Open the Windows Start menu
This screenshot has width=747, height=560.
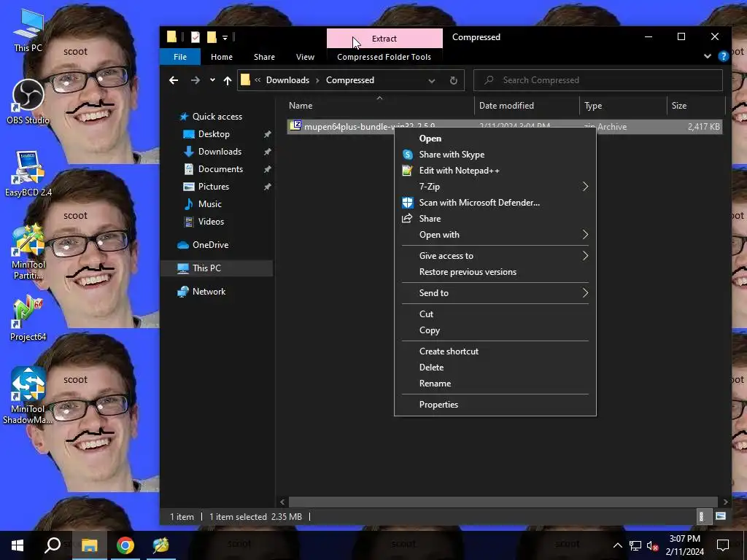point(18,545)
